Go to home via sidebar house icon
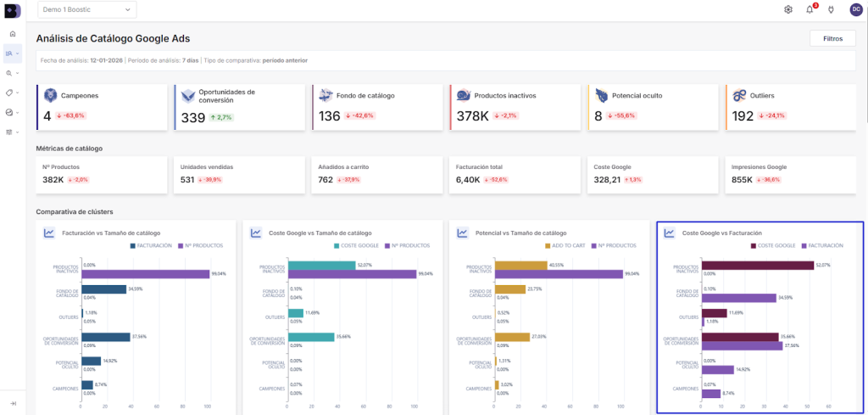The width and height of the screenshot is (868, 415). coord(12,34)
